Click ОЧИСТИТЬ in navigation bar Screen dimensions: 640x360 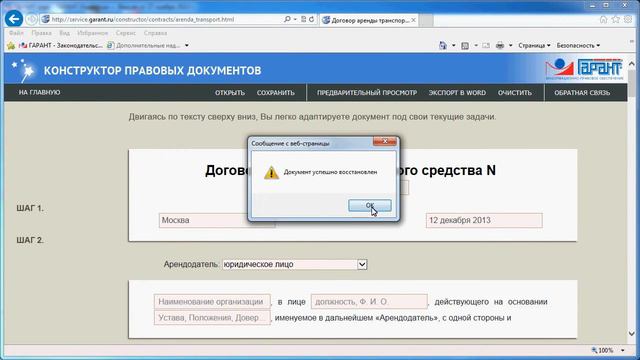pyautogui.click(x=515, y=93)
